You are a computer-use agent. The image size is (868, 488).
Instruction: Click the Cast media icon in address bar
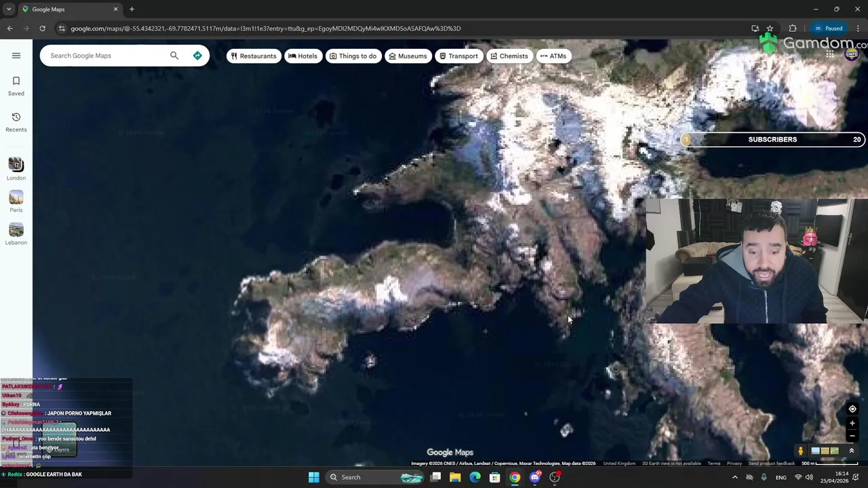(755, 28)
